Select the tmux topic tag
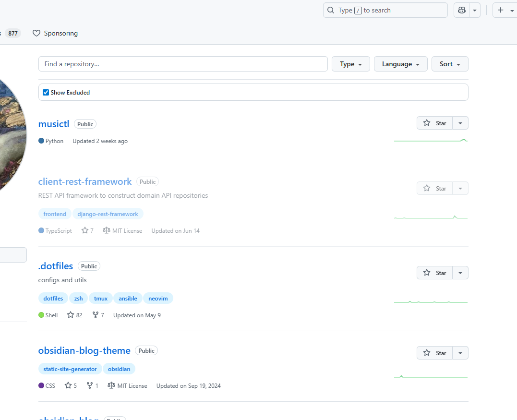Screen dimensions: 517x420 (100, 299)
